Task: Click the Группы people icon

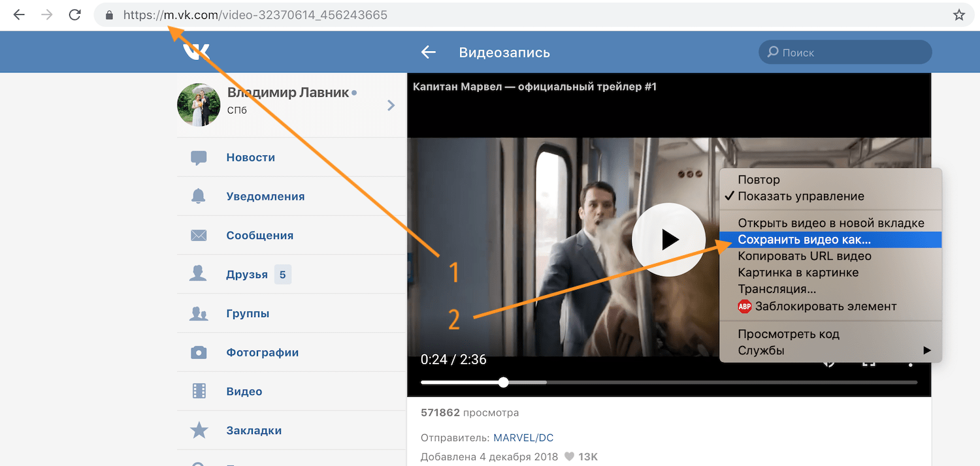Action: pyautogui.click(x=199, y=313)
